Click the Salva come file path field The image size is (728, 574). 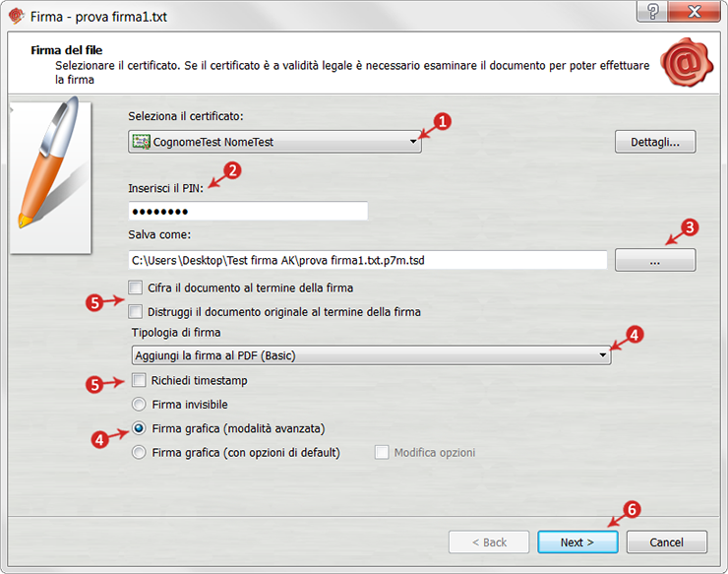(368, 260)
